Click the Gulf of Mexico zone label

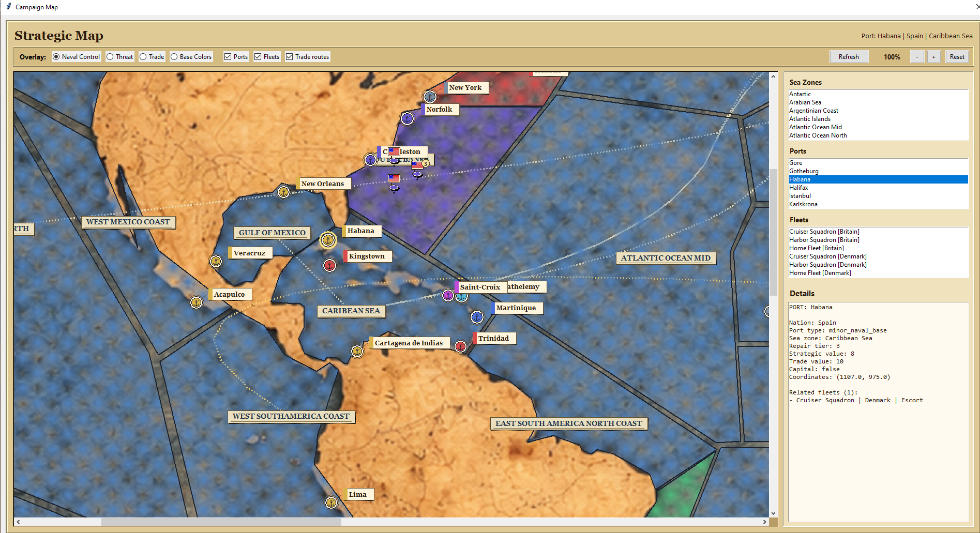(272, 233)
